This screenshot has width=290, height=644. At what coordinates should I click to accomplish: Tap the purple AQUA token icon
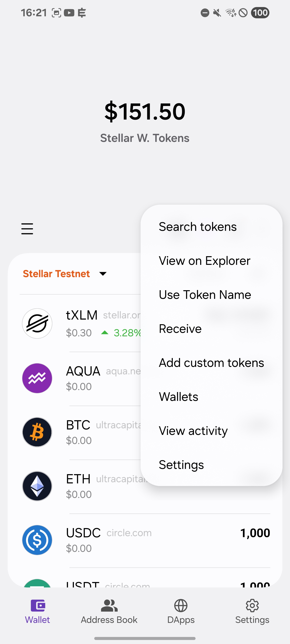pyautogui.click(x=37, y=378)
